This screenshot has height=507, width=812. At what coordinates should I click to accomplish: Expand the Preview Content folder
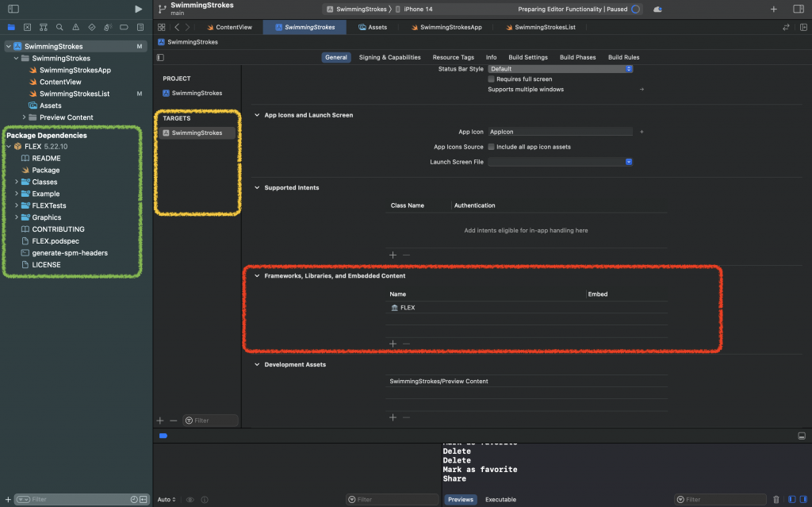coord(24,117)
